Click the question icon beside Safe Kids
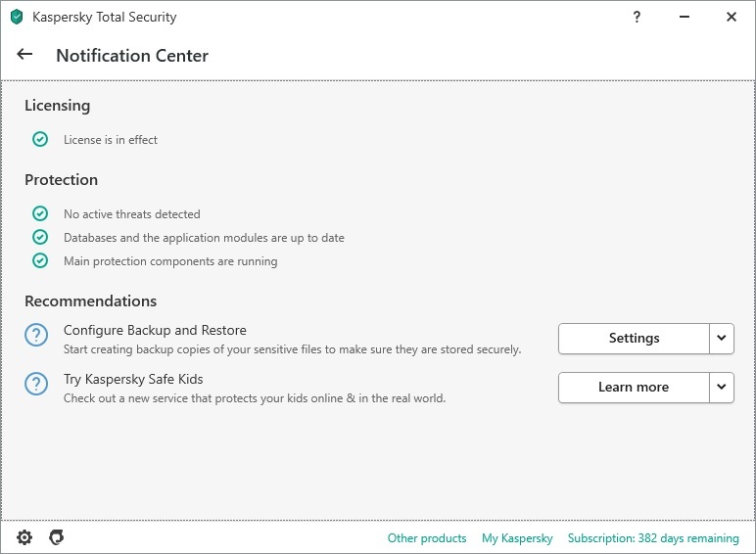This screenshot has height=554, width=756. click(36, 385)
